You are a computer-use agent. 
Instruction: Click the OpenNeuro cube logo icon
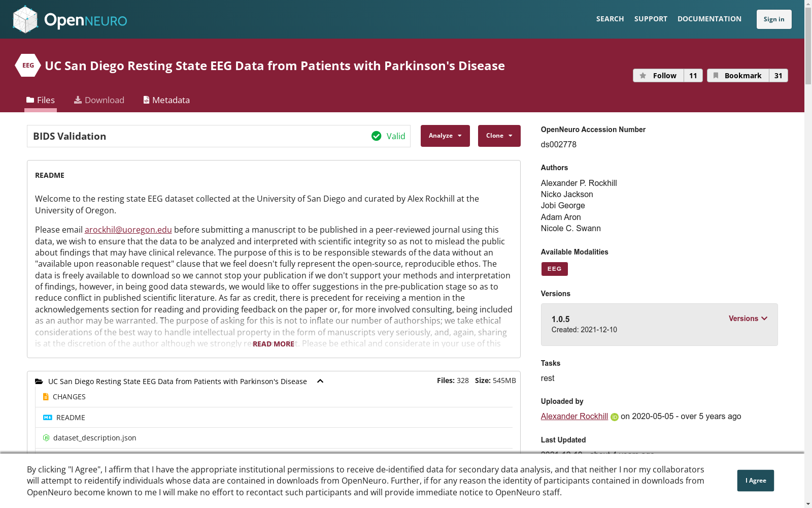pyautogui.click(x=25, y=19)
